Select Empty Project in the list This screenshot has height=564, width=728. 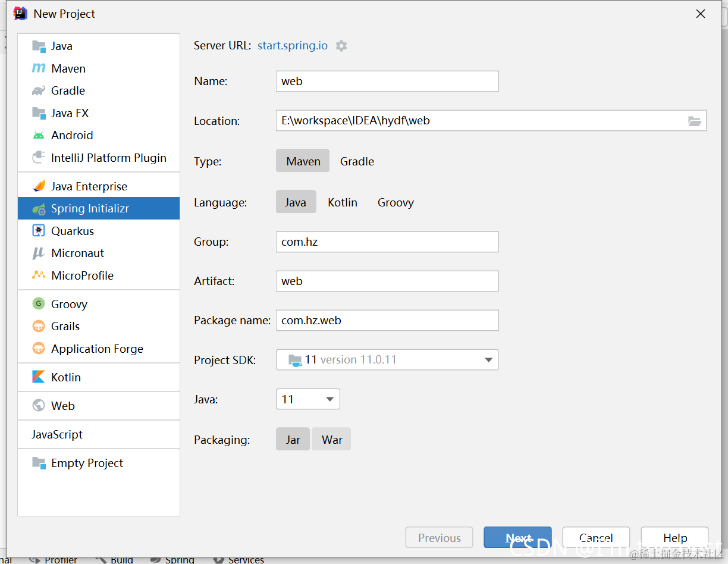[x=99, y=463]
